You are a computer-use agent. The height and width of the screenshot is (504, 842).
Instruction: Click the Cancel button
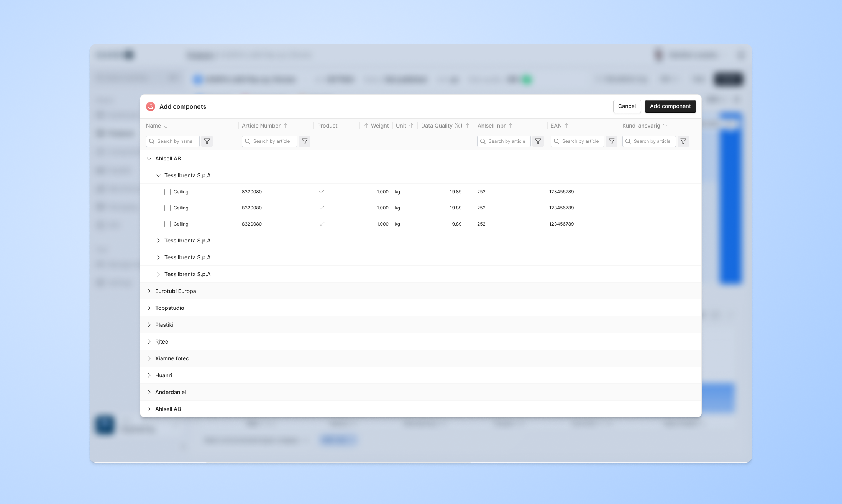click(x=627, y=106)
